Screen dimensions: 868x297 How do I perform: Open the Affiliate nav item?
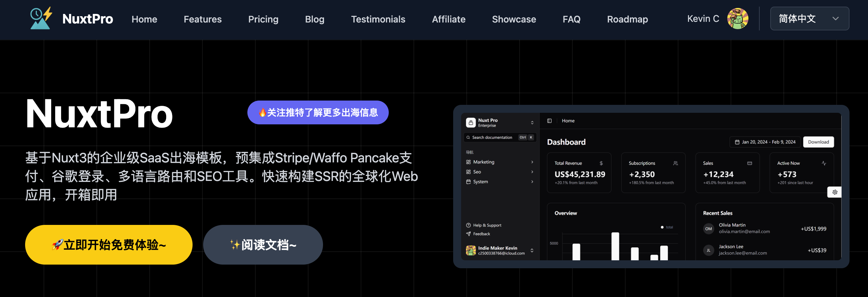(449, 19)
